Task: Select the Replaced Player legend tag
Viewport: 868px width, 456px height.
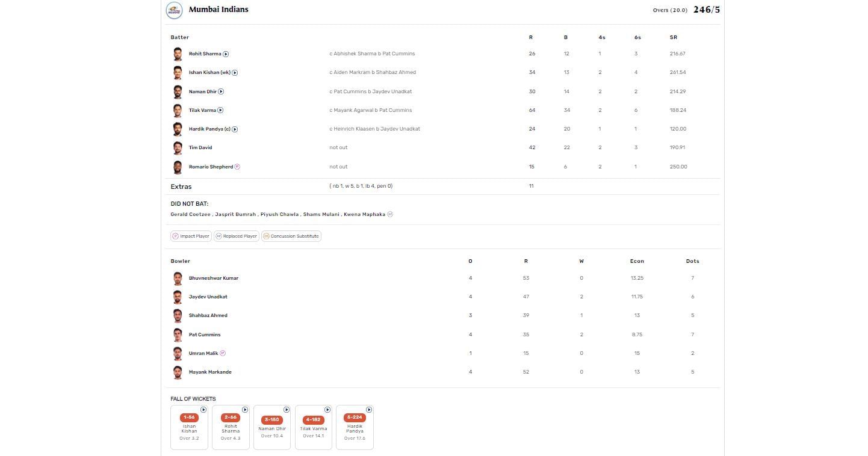Action: (236, 236)
